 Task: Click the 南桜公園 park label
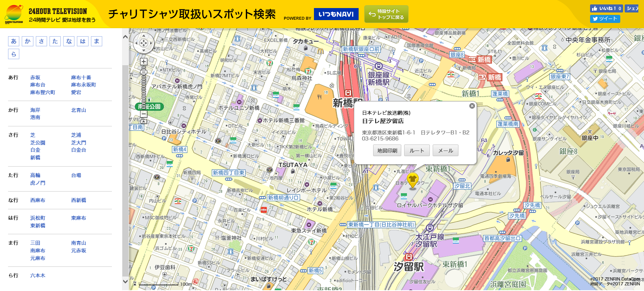[149, 107]
